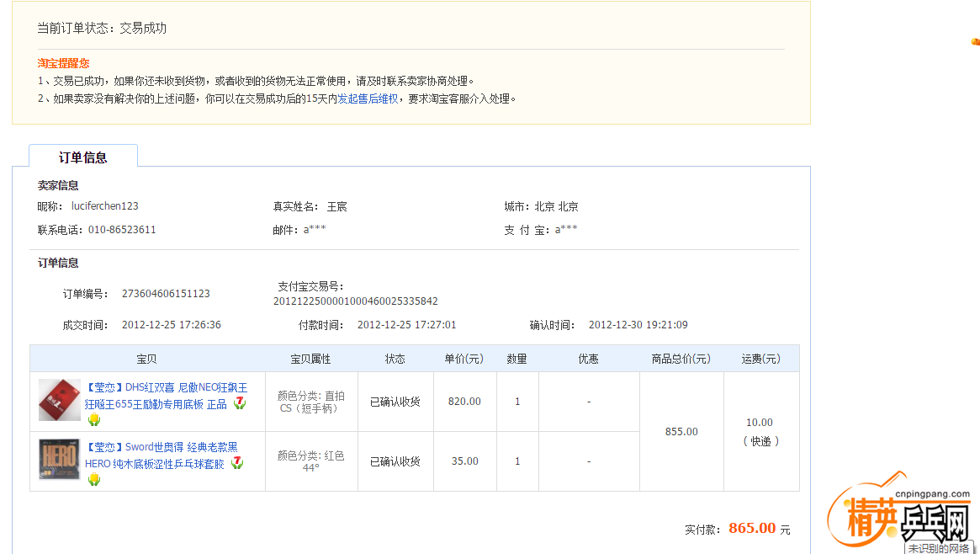980x554 pixels.
Task: Click the yellow flower badge under the Sword HERO rubber title
Action: tap(93, 480)
